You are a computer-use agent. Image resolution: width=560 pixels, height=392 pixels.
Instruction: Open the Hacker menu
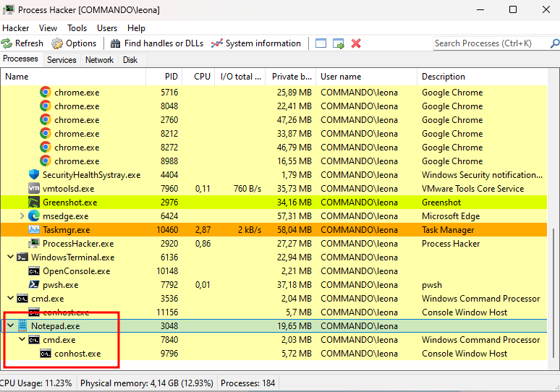16,28
